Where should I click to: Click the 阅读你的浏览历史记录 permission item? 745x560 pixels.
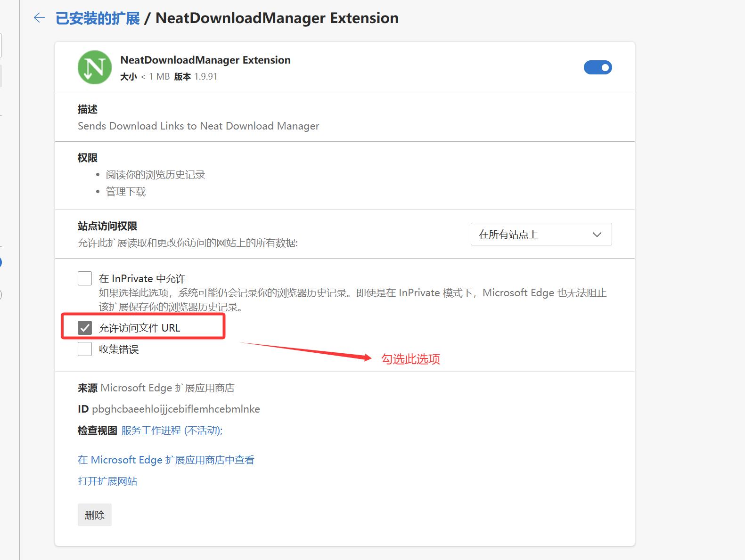(x=156, y=175)
